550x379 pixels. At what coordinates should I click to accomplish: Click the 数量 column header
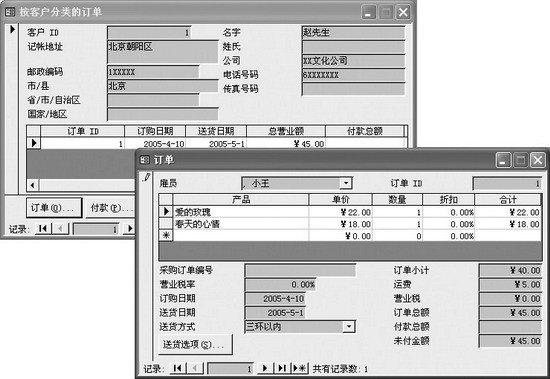coord(397,200)
